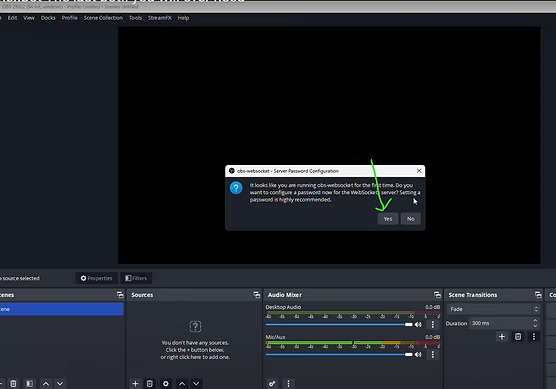556x389 pixels.
Task: Open the Docks menu
Action: [48, 18]
